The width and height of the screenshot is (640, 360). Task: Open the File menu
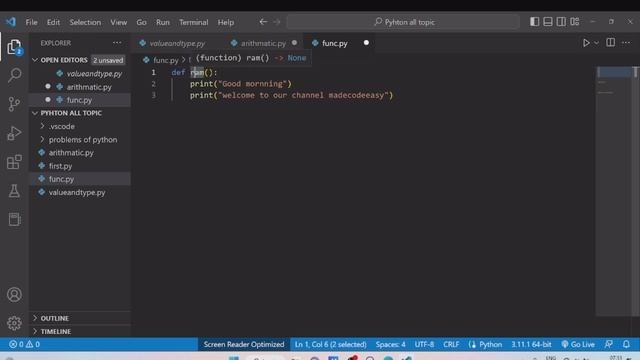point(31,22)
